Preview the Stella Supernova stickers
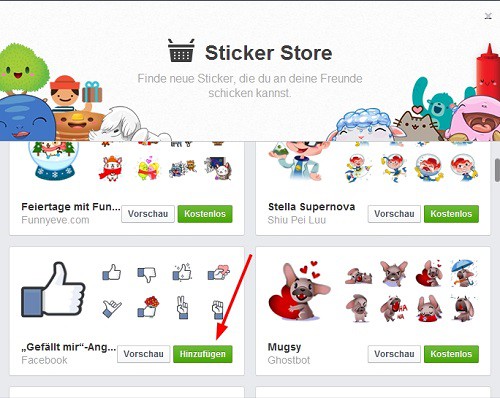The height and width of the screenshot is (398, 500). pos(394,214)
